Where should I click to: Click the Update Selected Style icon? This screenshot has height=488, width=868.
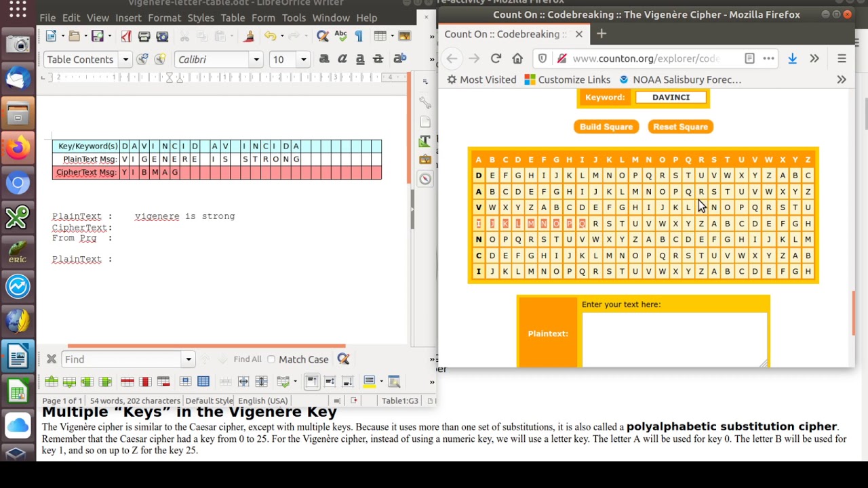point(142,60)
